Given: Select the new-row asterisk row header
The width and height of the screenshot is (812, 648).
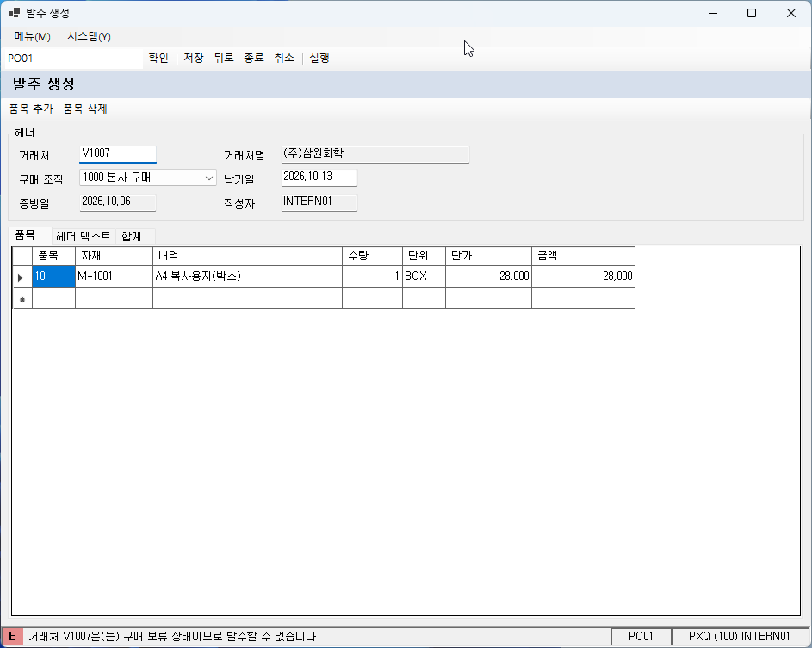Looking at the screenshot, I should click(22, 299).
